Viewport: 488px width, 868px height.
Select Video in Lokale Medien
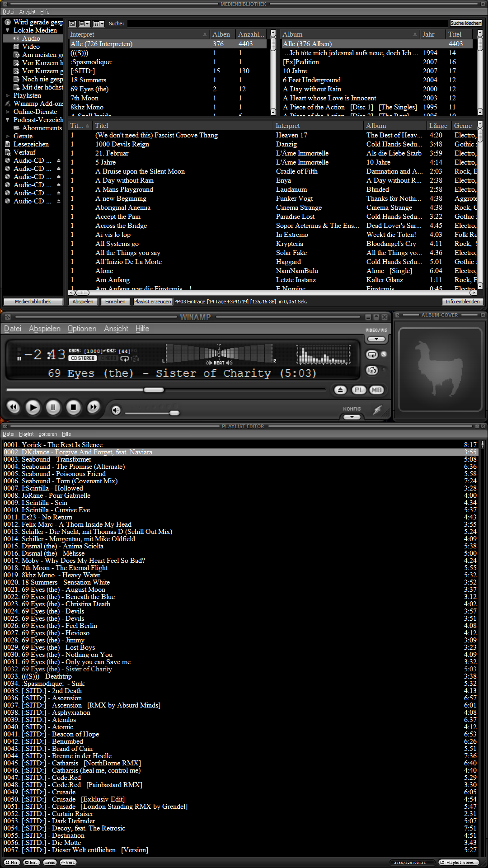pos(31,47)
